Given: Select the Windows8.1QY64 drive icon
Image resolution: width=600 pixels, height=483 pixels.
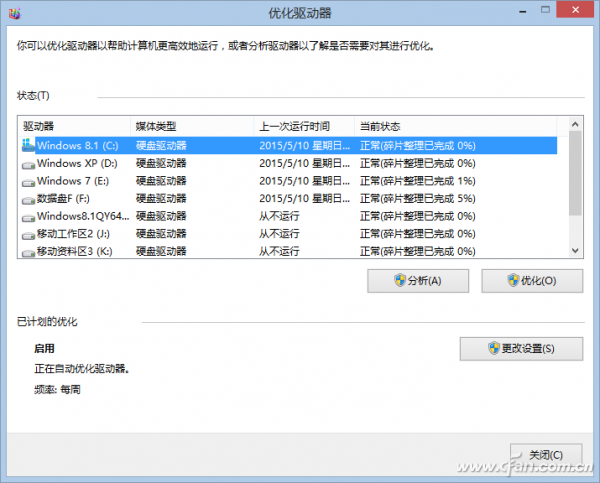Looking at the screenshot, I should (x=28, y=218).
